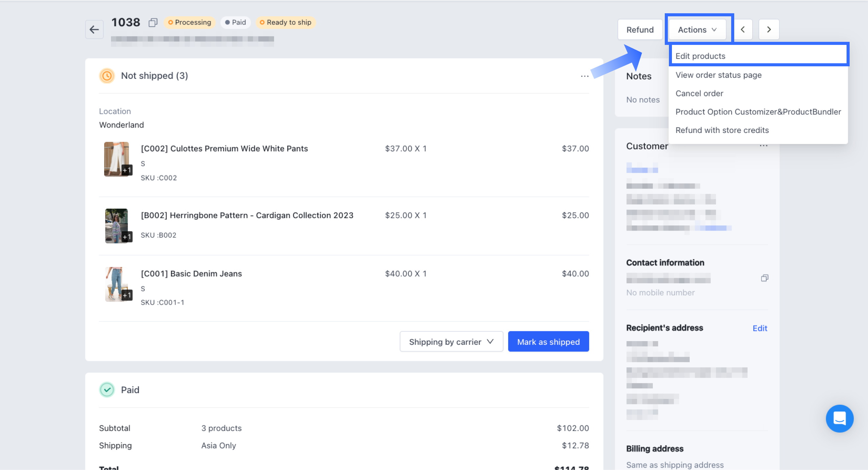Open Customer section ellipsis menu
Image resolution: width=868 pixels, height=470 pixels.
[x=763, y=146]
